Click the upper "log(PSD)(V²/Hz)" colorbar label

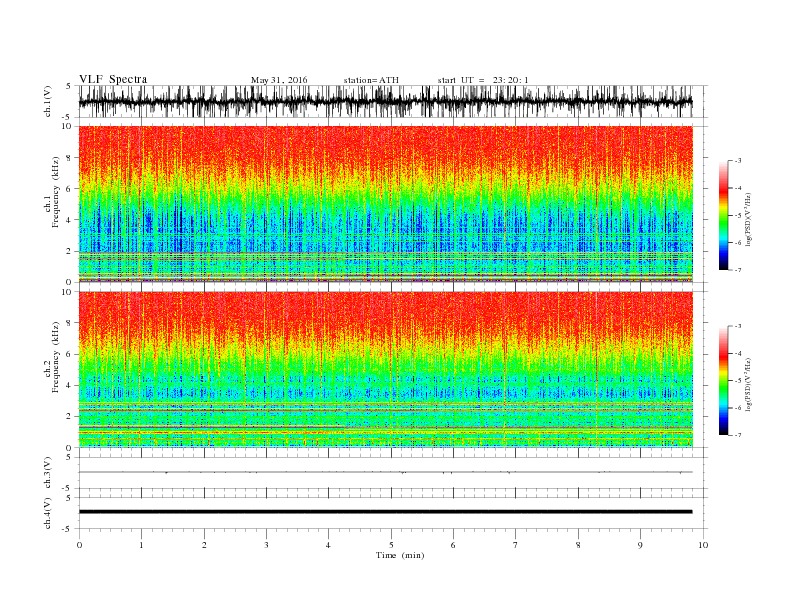pyautogui.click(x=749, y=219)
